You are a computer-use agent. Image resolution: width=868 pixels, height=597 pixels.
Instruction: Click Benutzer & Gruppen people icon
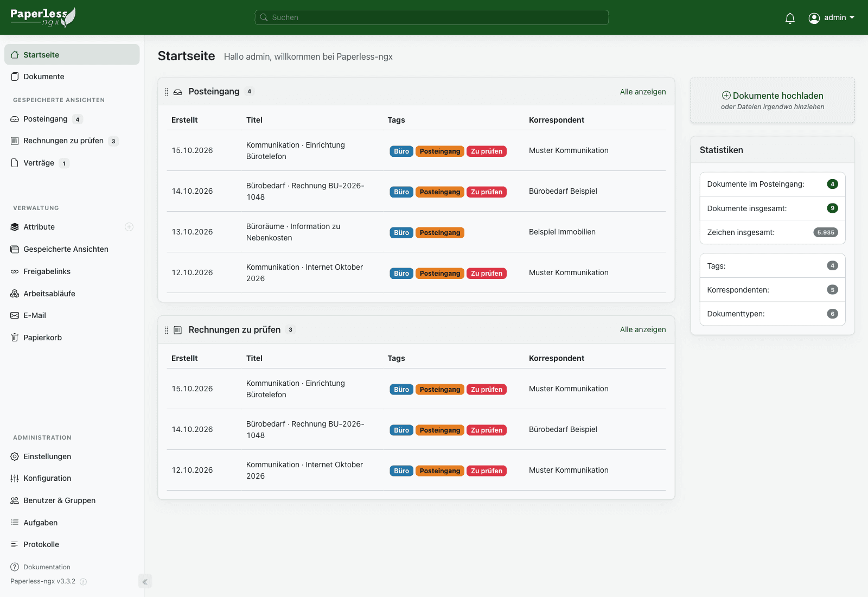(15, 500)
